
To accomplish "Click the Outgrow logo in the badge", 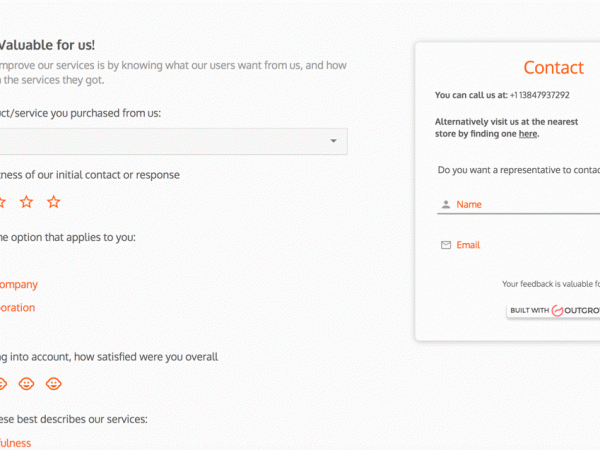I will pyautogui.click(x=577, y=311).
